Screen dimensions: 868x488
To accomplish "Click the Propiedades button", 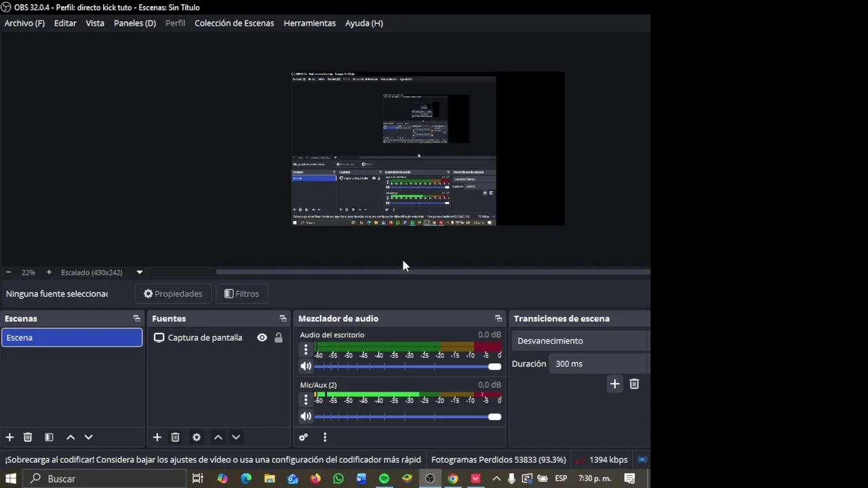I will (x=173, y=293).
